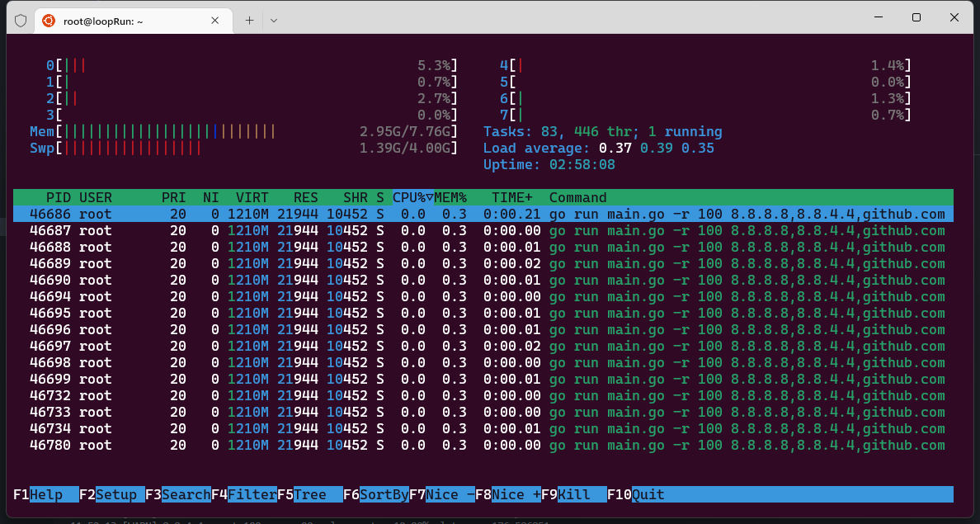The image size is (980, 524).
Task: Select process row with PID 46694
Action: [x=483, y=296]
